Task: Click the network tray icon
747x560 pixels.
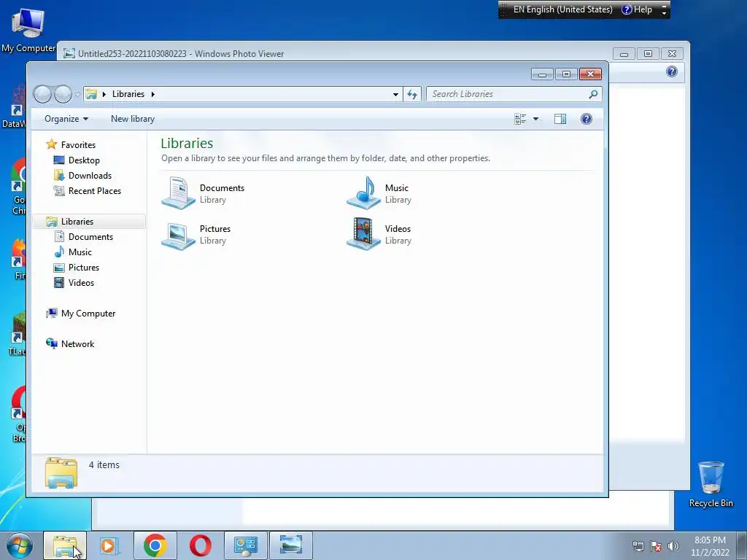Action: 638,546
